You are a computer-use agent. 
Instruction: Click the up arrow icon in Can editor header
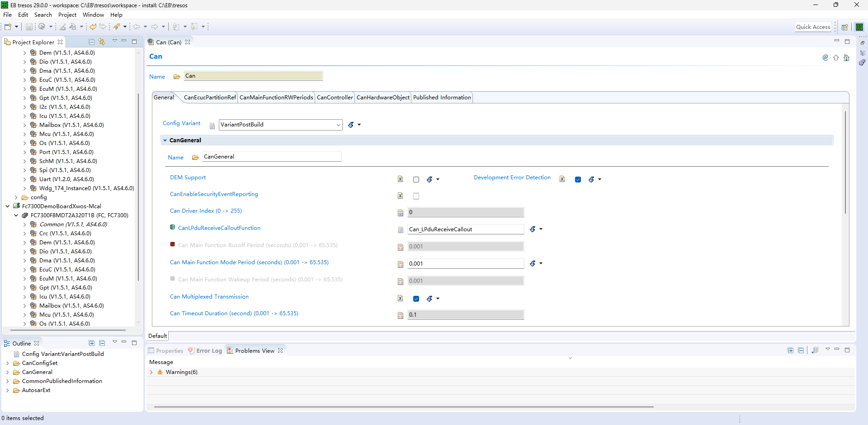[836, 58]
